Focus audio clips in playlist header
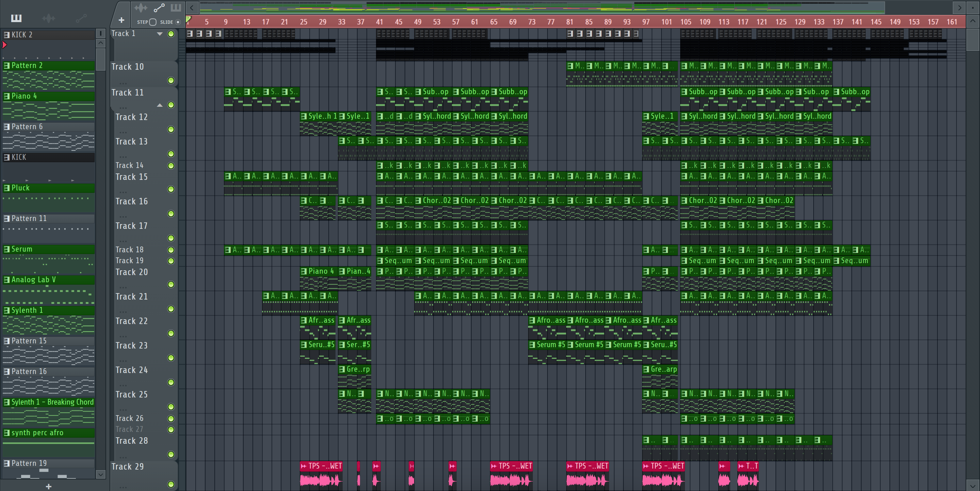980x491 pixels. [x=141, y=7]
